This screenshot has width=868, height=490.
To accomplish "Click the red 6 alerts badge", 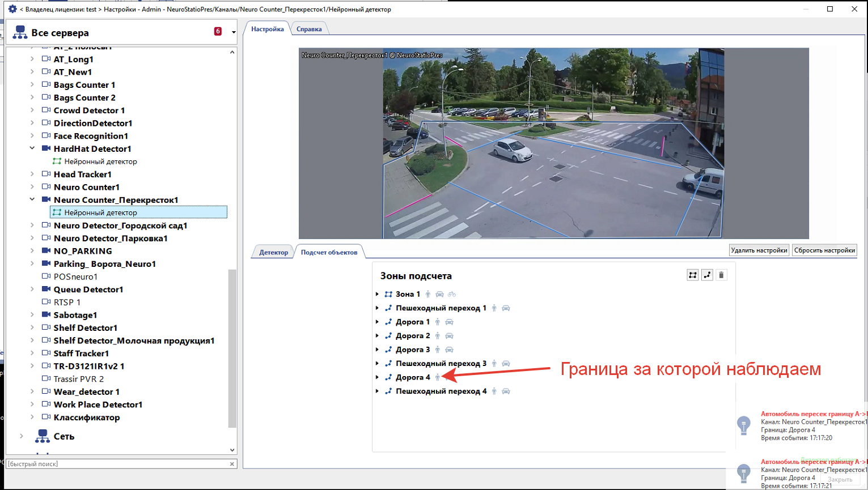I will tap(218, 31).
